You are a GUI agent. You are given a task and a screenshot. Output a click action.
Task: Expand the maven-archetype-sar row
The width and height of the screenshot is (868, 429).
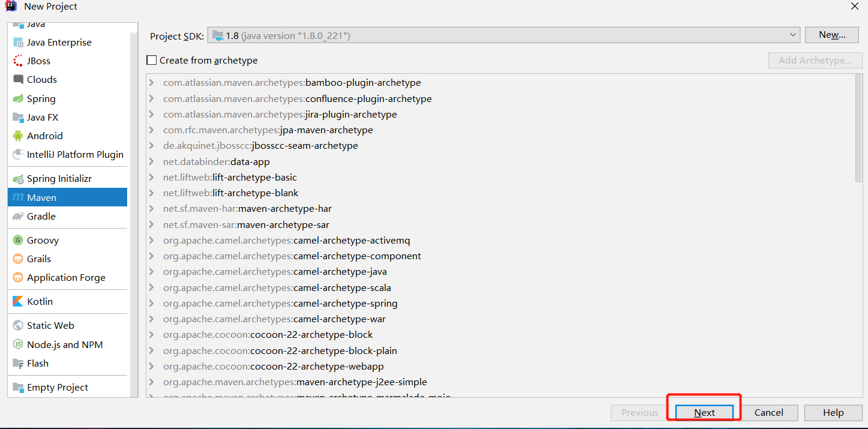coord(152,224)
